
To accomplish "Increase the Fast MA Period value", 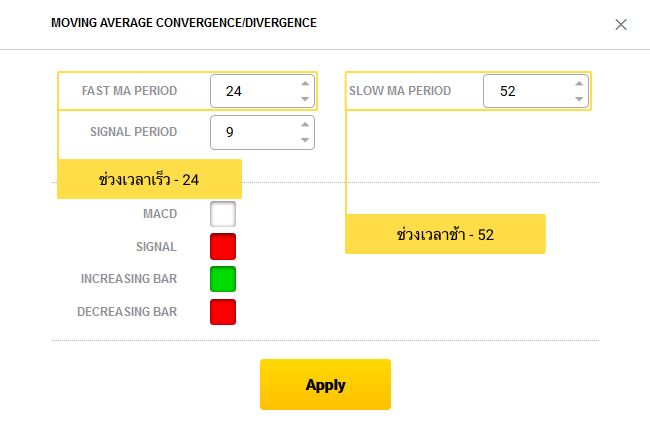I will point(305,84).
